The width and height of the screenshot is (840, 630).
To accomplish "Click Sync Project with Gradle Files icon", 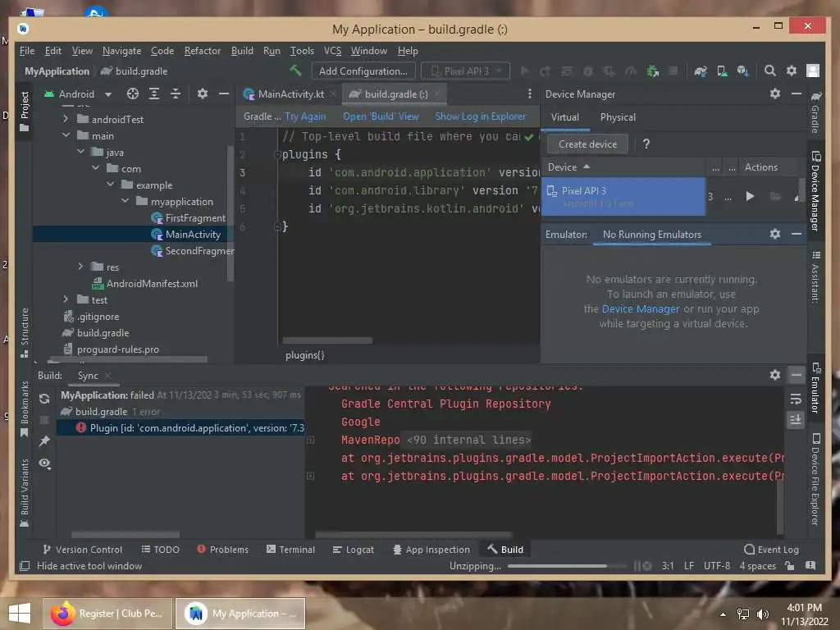I will (701, 71).
